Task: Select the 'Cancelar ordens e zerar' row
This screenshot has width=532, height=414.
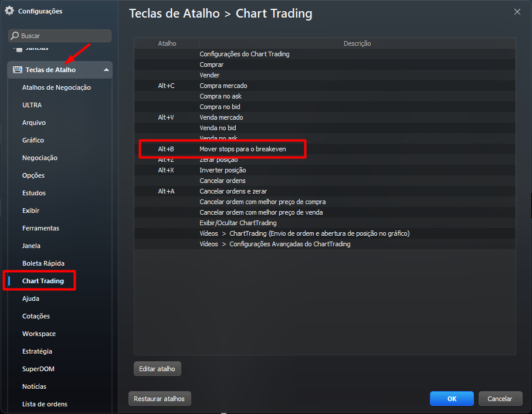Action: (x=325, y=192)
